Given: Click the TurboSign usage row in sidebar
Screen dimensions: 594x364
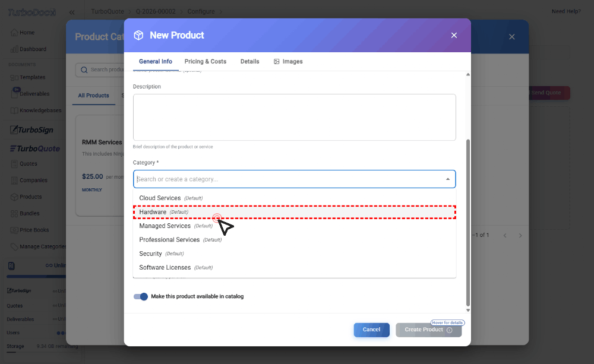Looking at the screenshot, I should 37,291.
